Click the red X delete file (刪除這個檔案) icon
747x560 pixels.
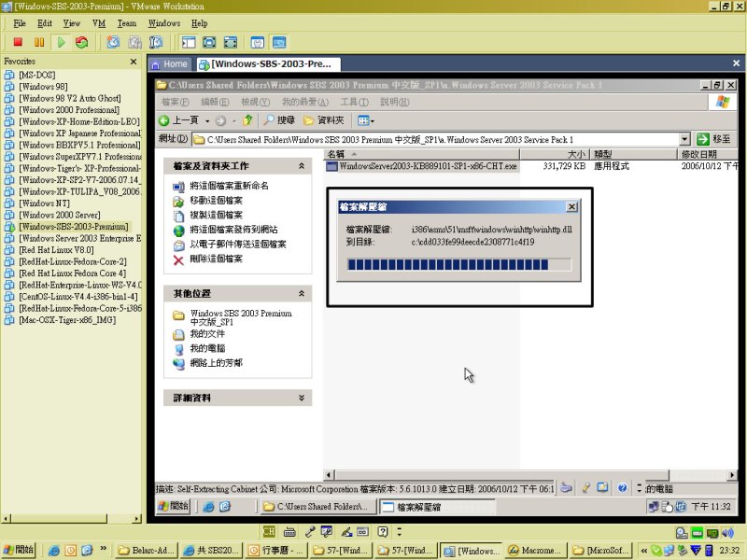click(178, 260)
